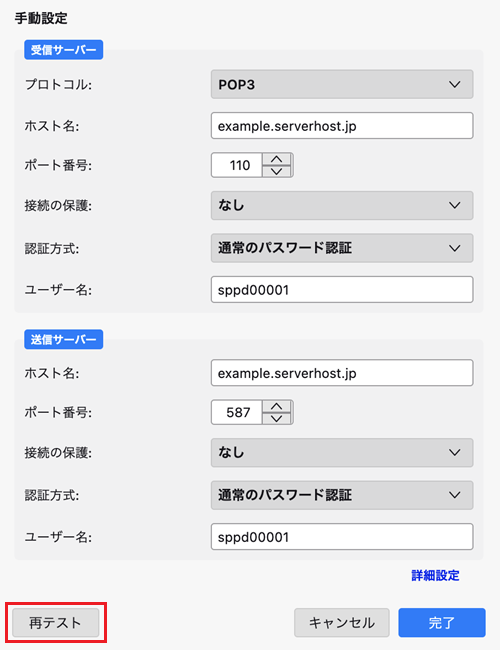The width and height of the screenshot is (500, 650).
Task: Click the 再テスト button
Action: click(x=56, y=623)
